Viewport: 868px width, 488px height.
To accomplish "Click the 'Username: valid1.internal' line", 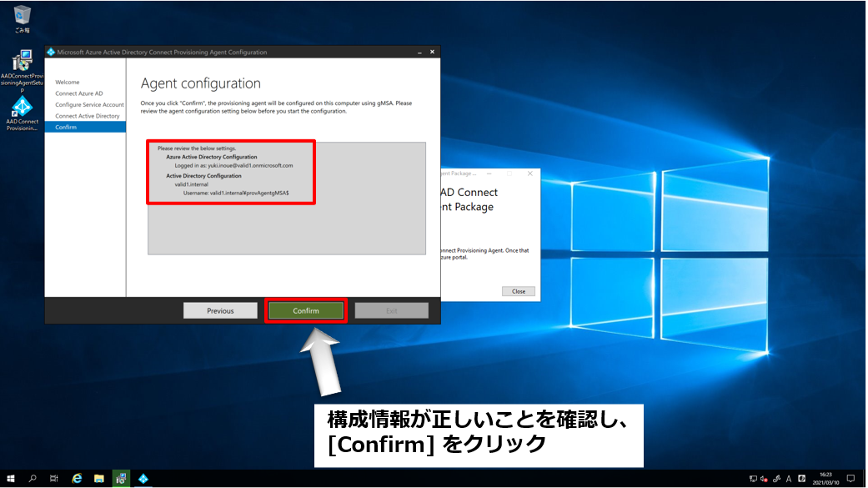I will [x=236, y=194].
